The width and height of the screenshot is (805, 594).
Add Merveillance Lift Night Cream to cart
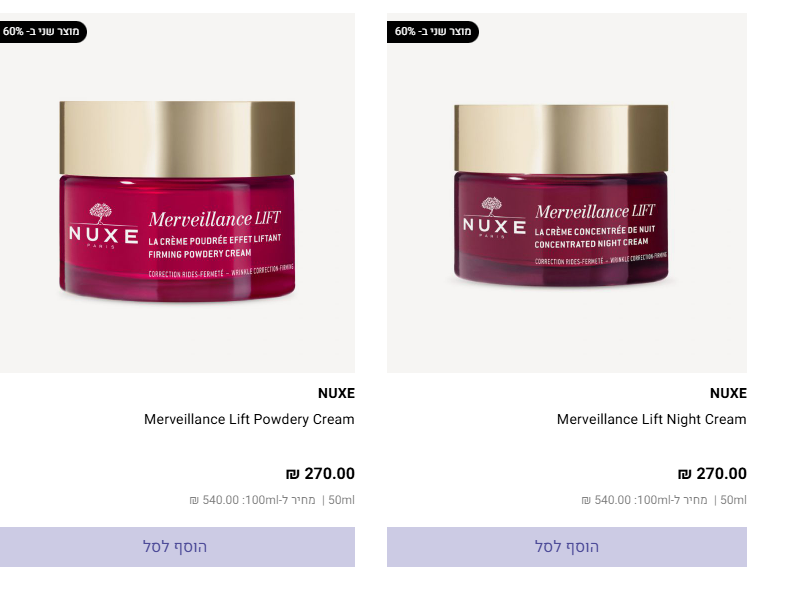pos(567,547)
